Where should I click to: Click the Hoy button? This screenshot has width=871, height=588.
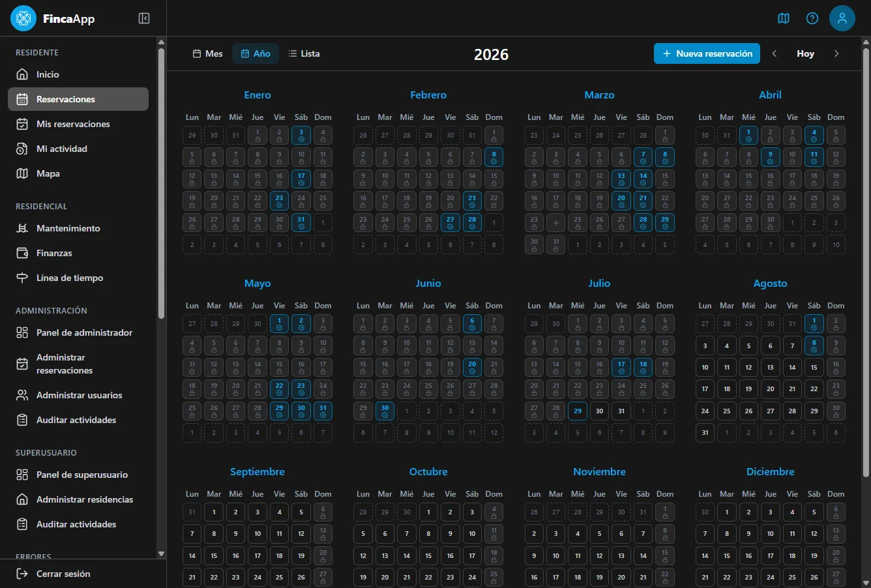[806, 53]
